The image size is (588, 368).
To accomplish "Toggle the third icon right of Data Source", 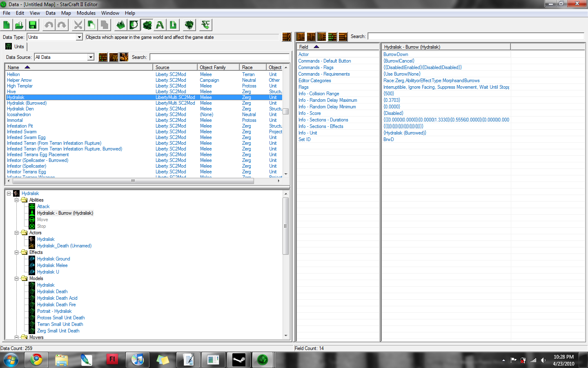I will (124, 57).
